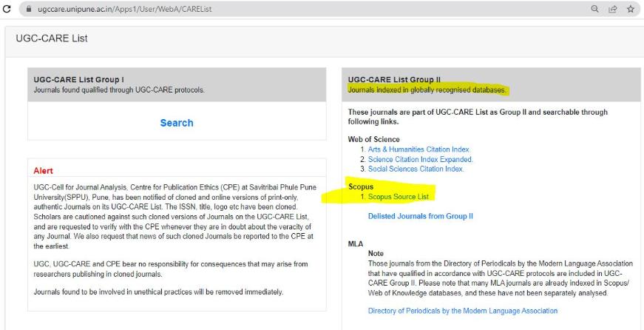Viewport: 644px width, 330px height.
Task: Open Science Citation Index Expanded
Action: coord(420,159)
